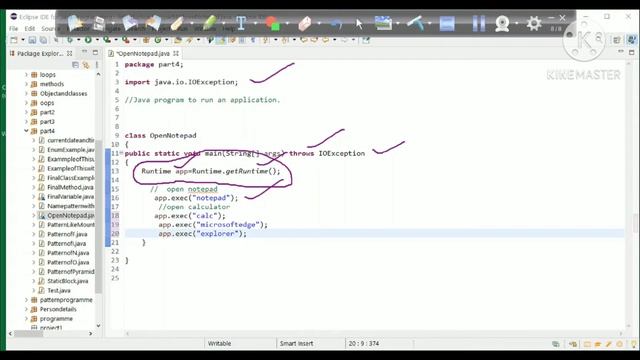Click the Debug bug icon in Eclipse toolbar
The image size is (640, 360).
coord(70,40)
